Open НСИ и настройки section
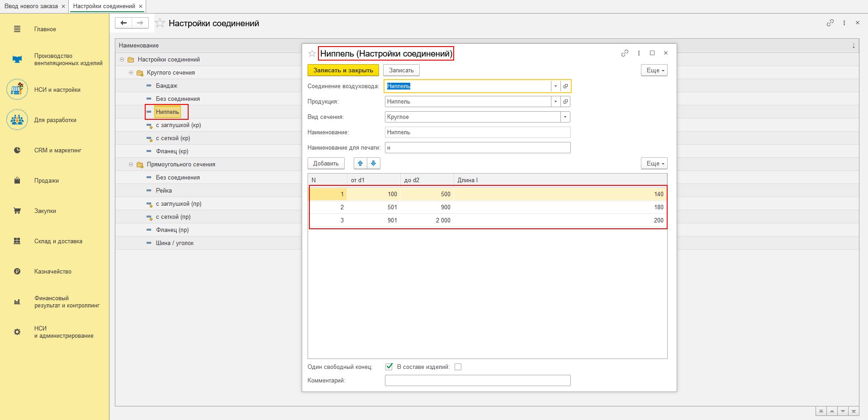Screen dimensions: 868x420 pyautogui.click(x=57, y=90)
